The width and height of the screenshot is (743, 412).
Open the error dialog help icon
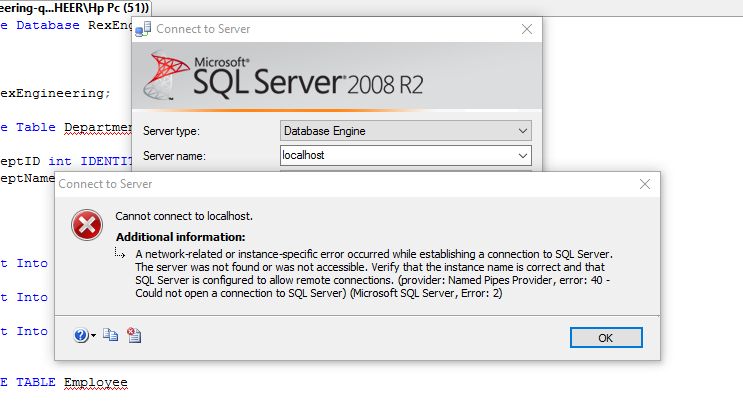pos(81,335)
